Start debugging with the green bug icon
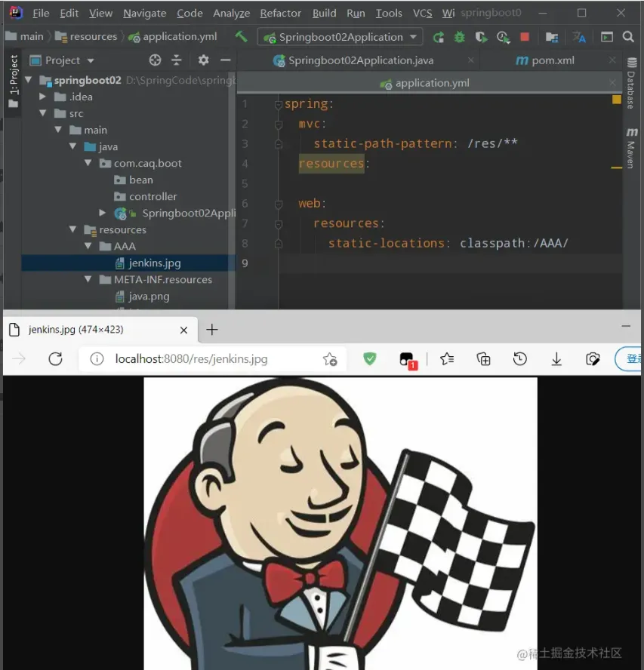Image resolution: width=644 pixels, height=670 pixels. [x=459, y=37]
